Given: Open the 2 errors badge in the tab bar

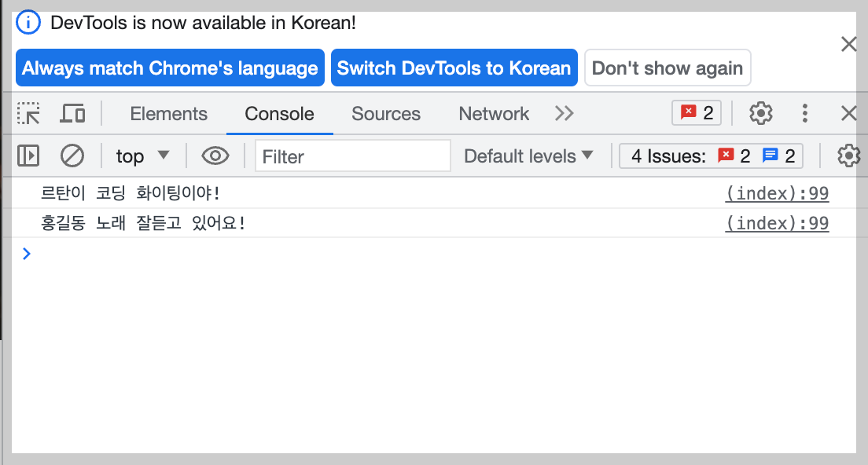Looking at the screenshot, I should tap(697, 113).
